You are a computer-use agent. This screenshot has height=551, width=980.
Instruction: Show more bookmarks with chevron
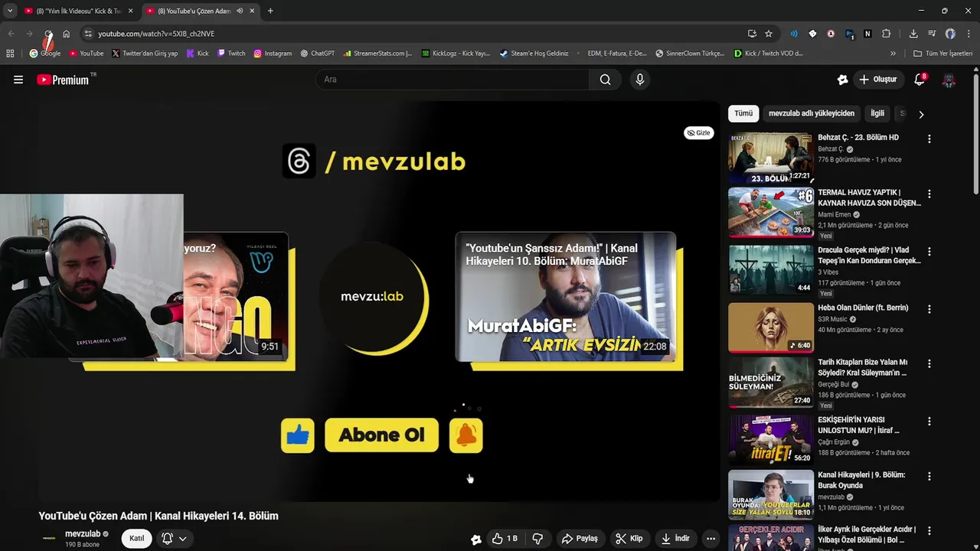pyautogui.click(x=893, y=54)
